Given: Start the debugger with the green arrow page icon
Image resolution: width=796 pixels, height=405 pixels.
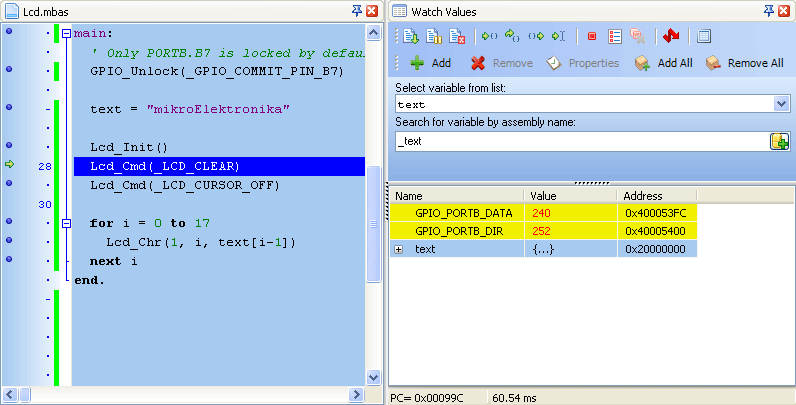Looking at the screenshot, I should click(x=411, y=36).
